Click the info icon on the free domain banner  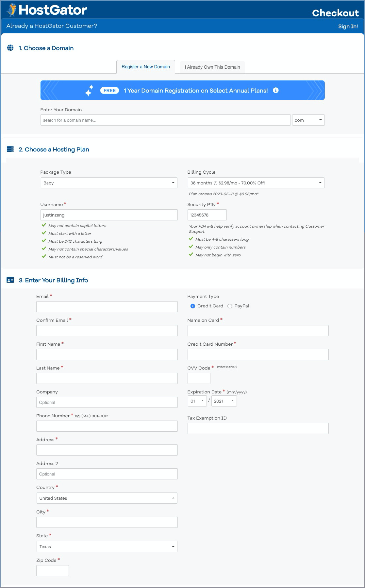point(276,90)
